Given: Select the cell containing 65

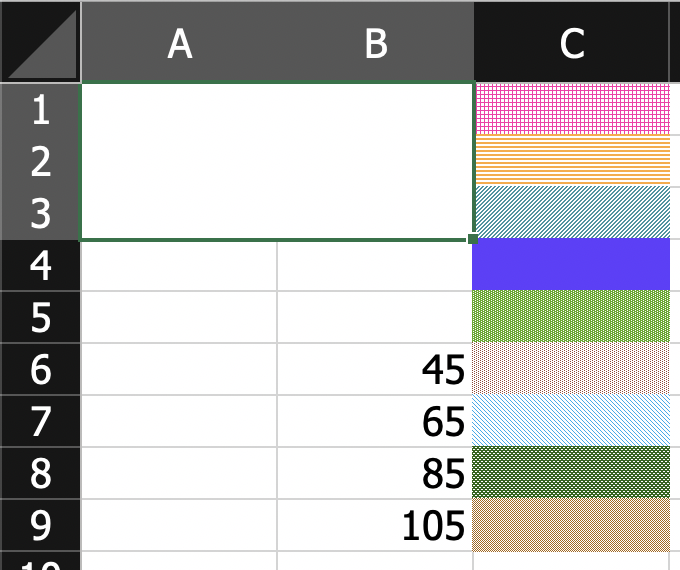Looking at the screenshot, I should [x=375, y=421].
